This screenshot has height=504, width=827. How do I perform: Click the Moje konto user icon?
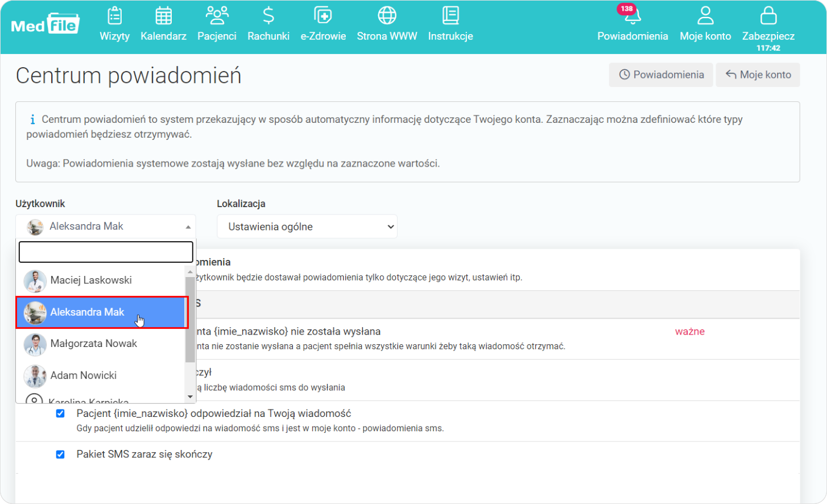705,15
